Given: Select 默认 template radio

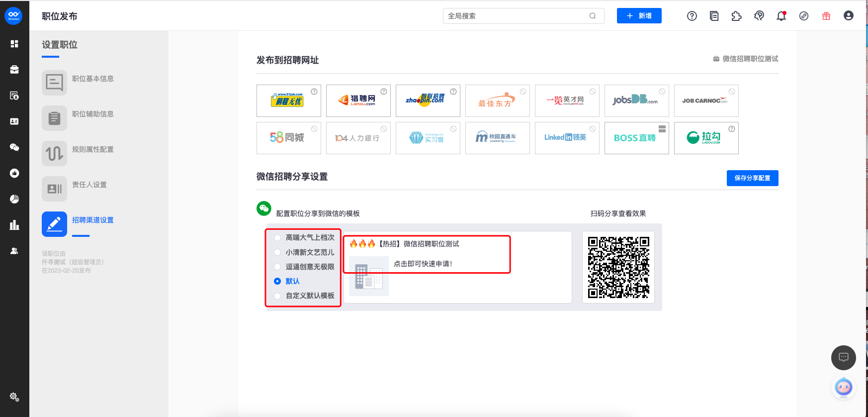Looking at the screenshot, I should (x=277, y=281).
